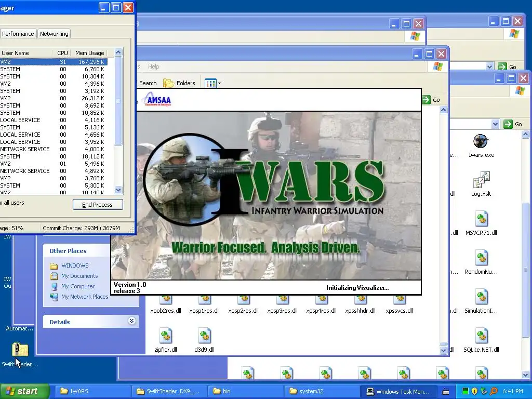Click Go button in the top back window
The width and height of the screenshot is (532, 399).
point(507,67)
